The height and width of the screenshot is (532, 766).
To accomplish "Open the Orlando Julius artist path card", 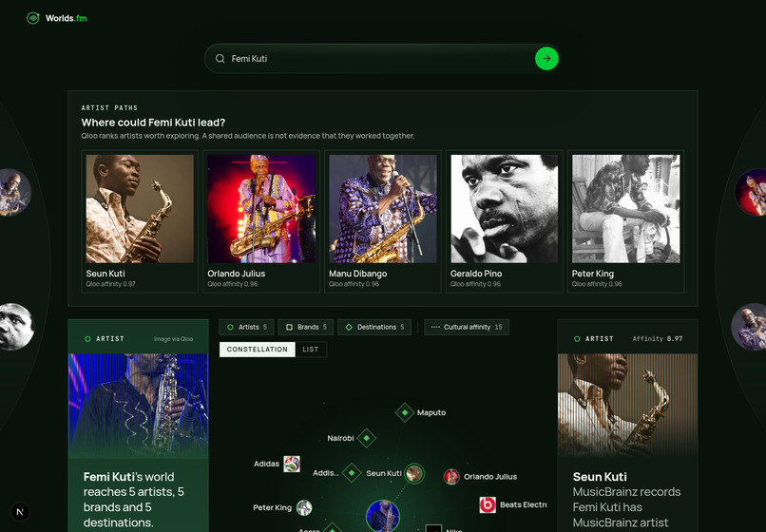I will 261,221.
